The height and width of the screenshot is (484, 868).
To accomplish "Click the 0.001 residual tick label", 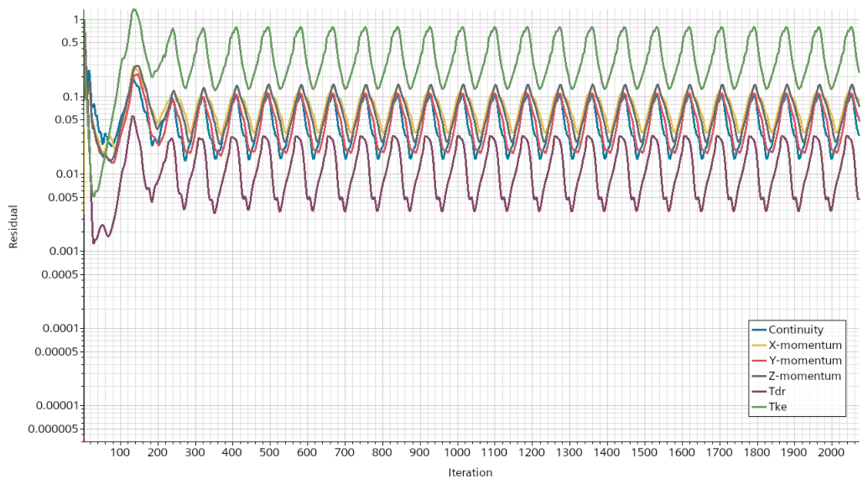I will pyautogui.click(x=65, y=252).
